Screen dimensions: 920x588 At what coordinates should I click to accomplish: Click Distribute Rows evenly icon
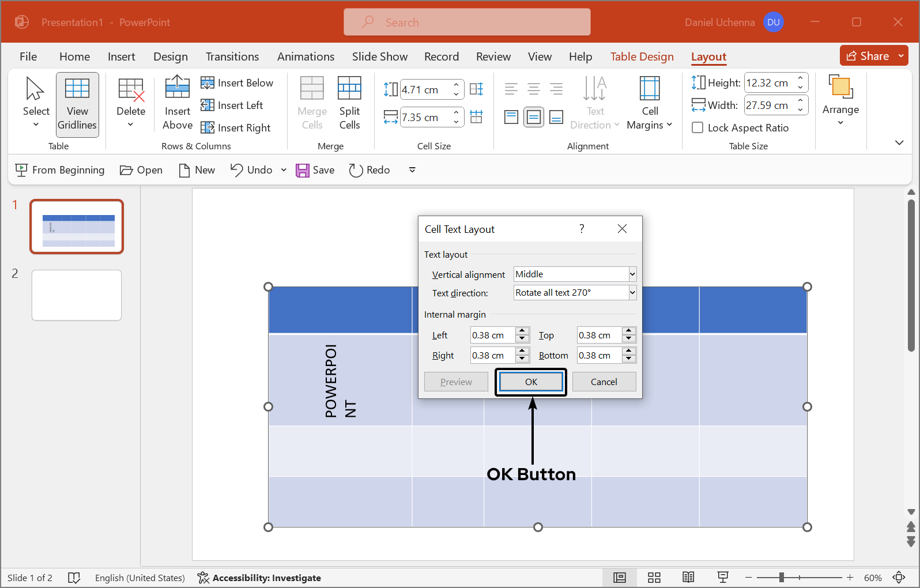tap(476, 89)
